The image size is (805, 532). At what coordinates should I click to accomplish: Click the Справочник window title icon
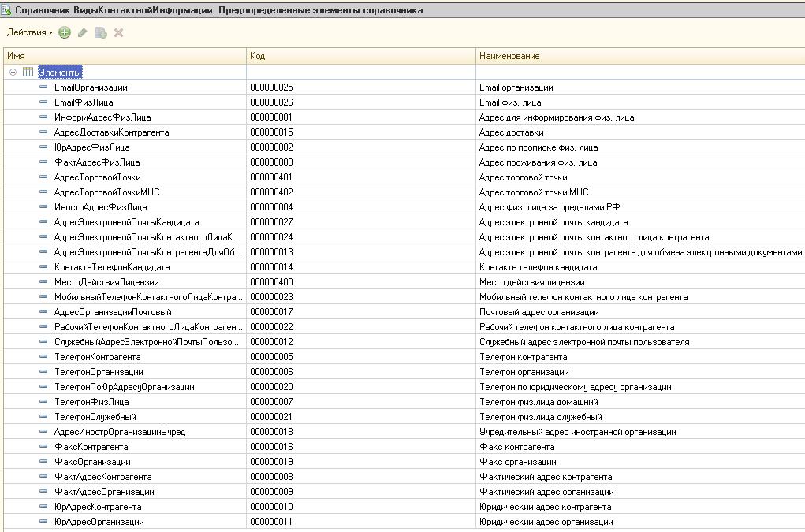[6, 9]
